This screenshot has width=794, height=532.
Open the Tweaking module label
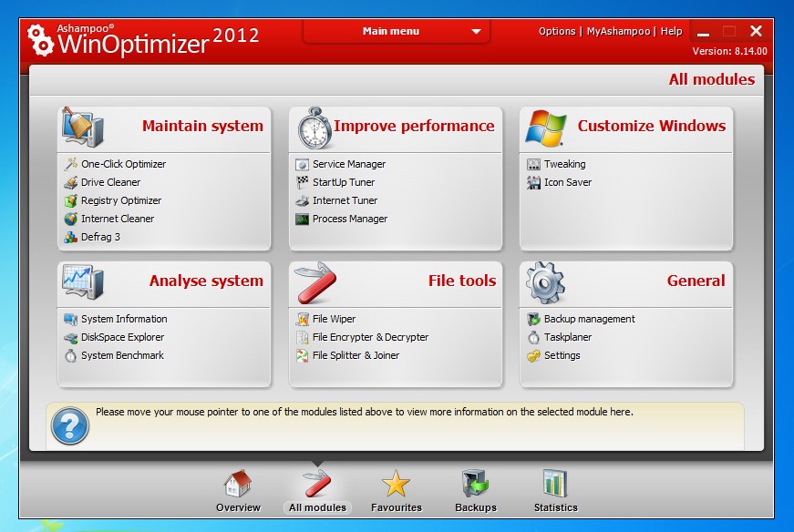point(564,164)
